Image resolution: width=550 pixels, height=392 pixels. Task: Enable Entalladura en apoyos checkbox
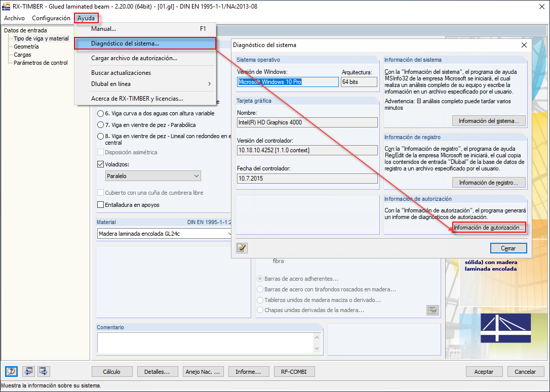click(100, 204)
